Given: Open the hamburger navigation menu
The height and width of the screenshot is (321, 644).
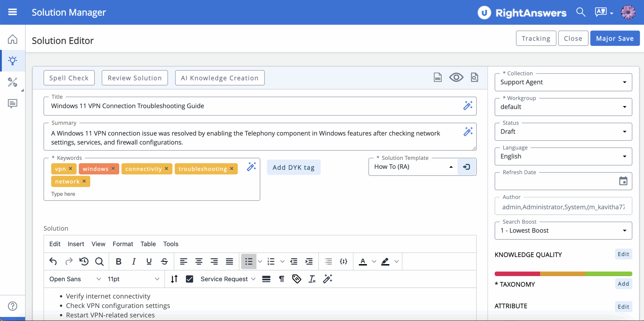Looking at the screenshot, I should [x=13, y=12].
